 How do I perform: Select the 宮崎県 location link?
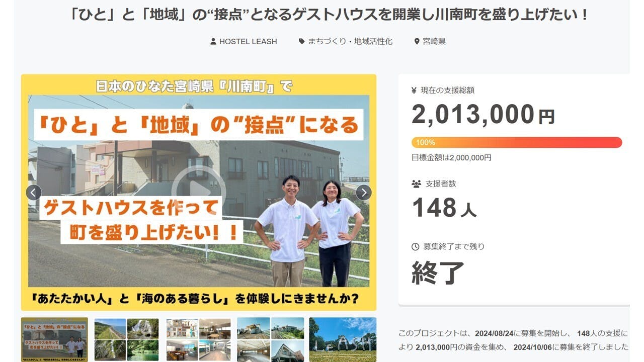point(434,42)
